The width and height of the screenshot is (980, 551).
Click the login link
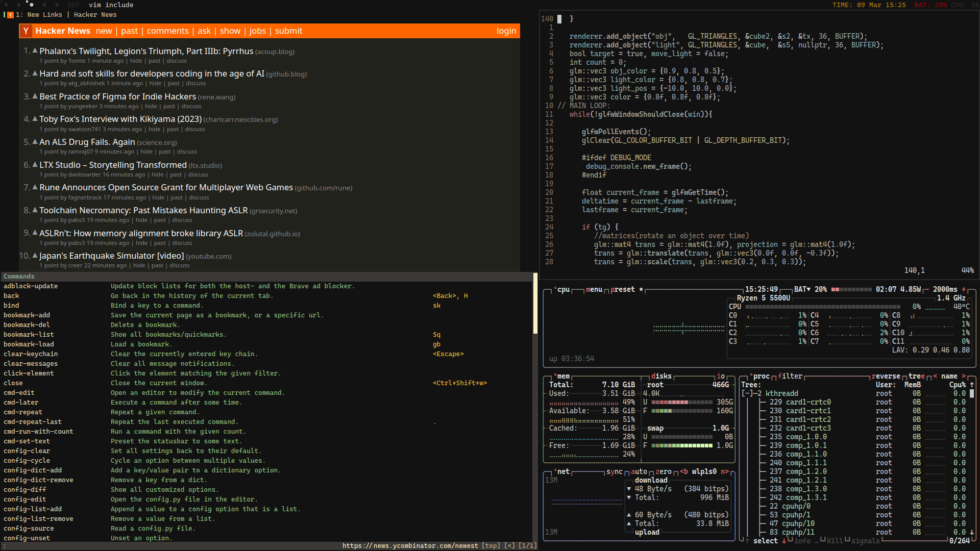tap(506, 31)
